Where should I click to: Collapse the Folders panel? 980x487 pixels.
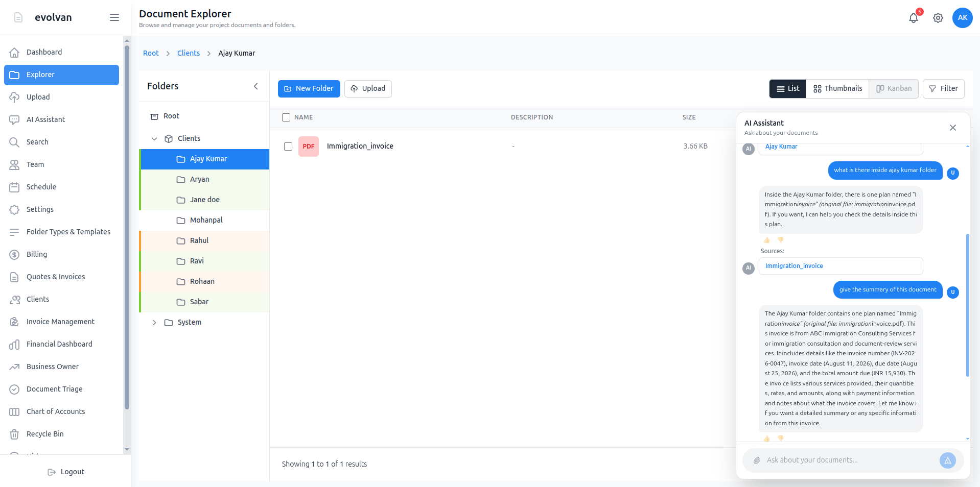[256, 86]
